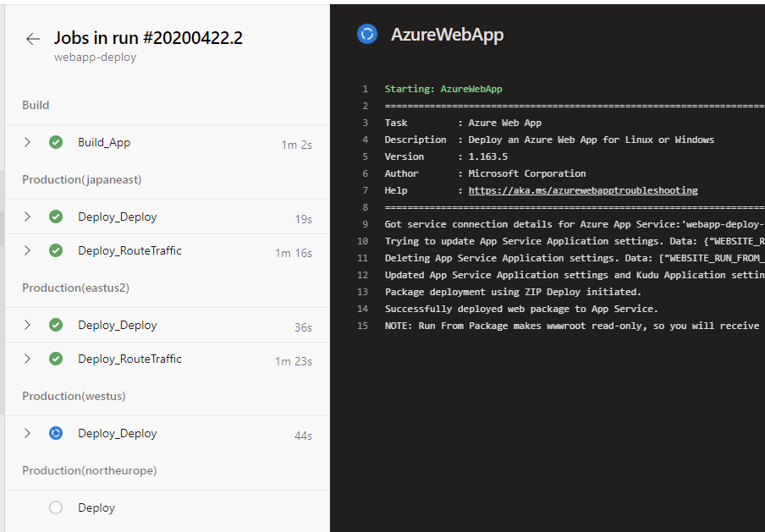Click success icon of japaneast Deploy_RouteTraffic
This screenshot has width=765, height=532.
(56, 250)
